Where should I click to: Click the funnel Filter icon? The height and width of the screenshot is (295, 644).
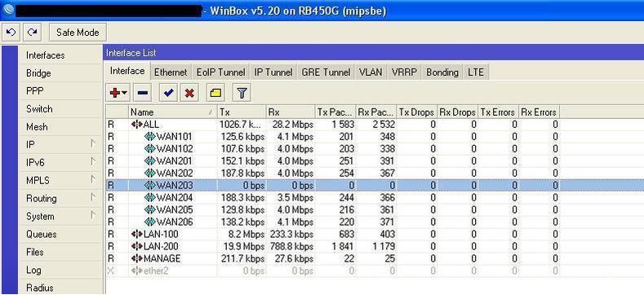pyautogui.click(x=242, y=93)
